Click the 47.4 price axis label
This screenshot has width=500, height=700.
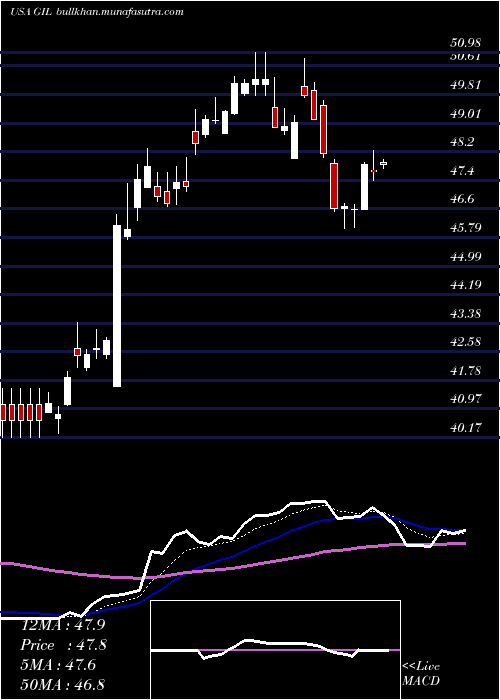point(462,171)
